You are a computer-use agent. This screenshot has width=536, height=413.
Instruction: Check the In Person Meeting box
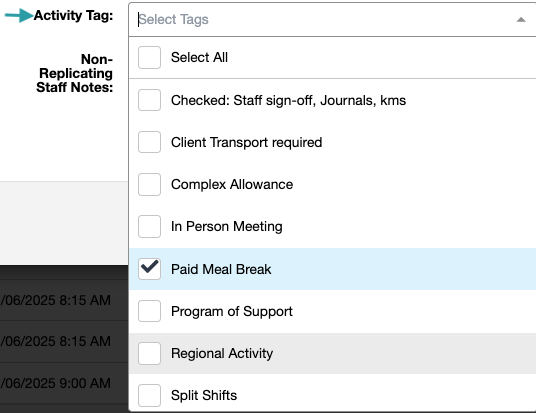tap(149, 226)
